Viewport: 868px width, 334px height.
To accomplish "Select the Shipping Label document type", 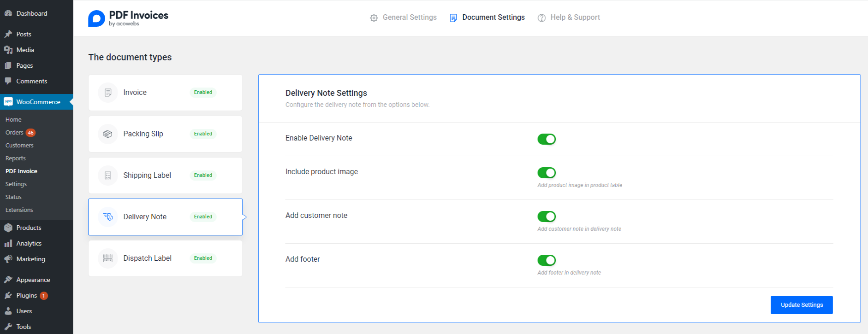I will coord(165,176).
